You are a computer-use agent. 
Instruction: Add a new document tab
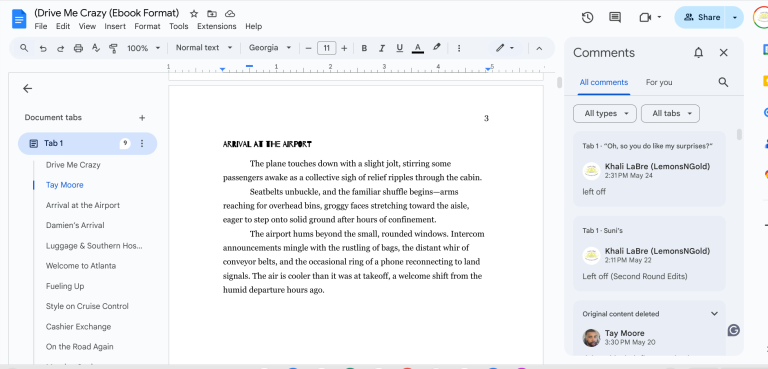(x=142, y=118)
